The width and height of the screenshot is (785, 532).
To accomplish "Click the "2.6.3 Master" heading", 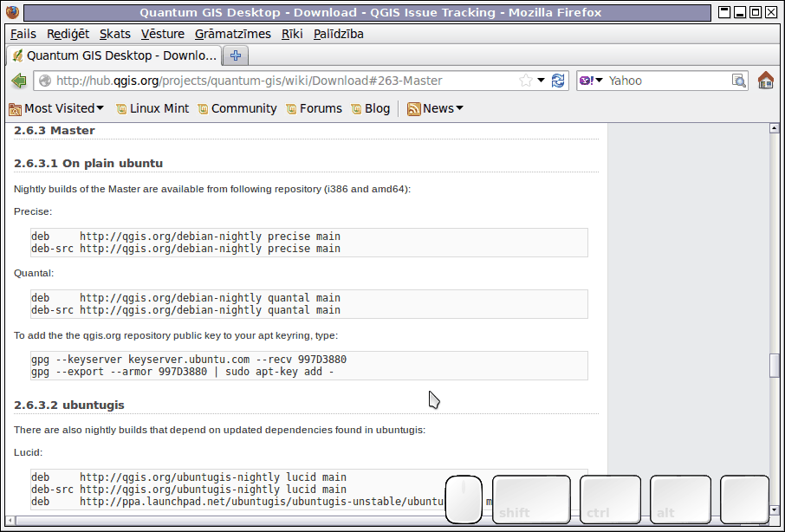I will (55, 131).
